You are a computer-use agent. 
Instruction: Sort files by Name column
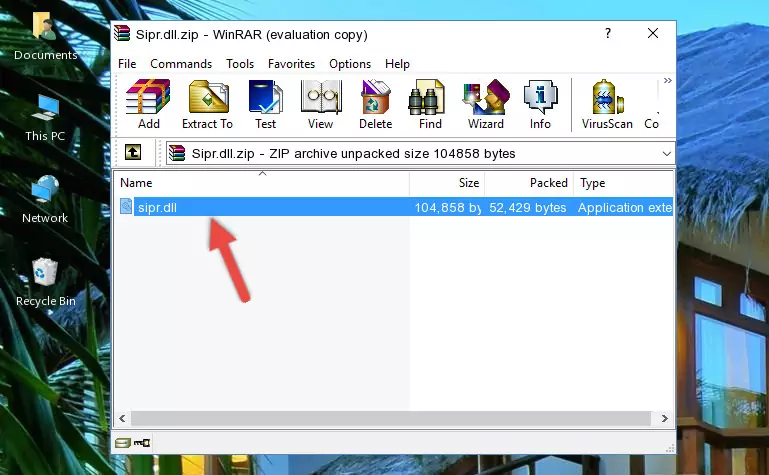[262, 183]
